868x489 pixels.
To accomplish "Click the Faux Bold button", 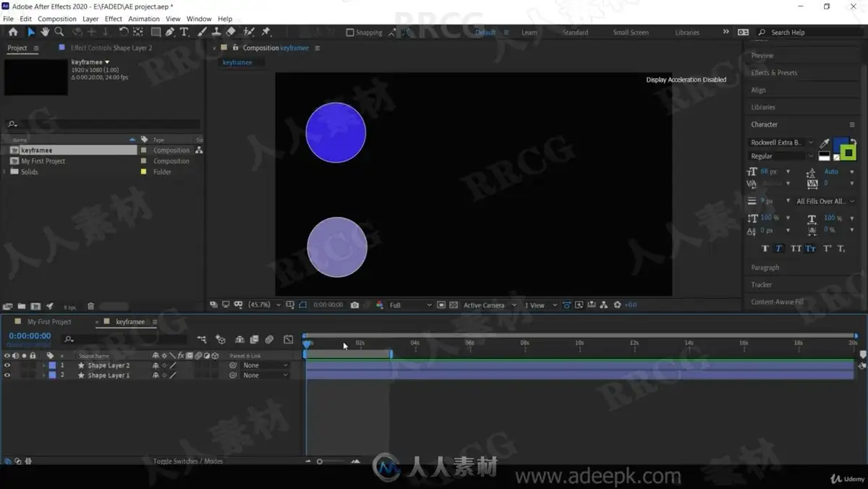I will tap(765, 248).
